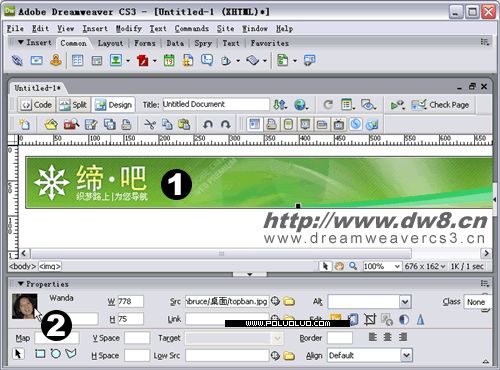Select the Polygon Hotspot tool
500x370 pixels.
click(x=71, y=353)
